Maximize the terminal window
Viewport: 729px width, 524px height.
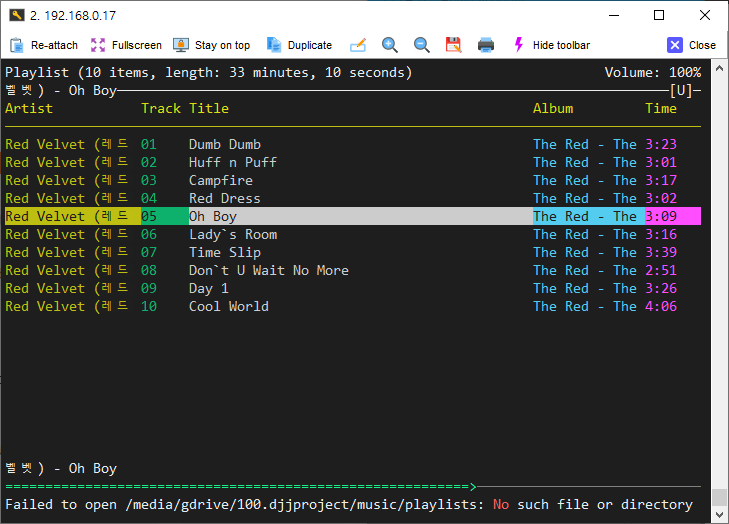(659, 15)
